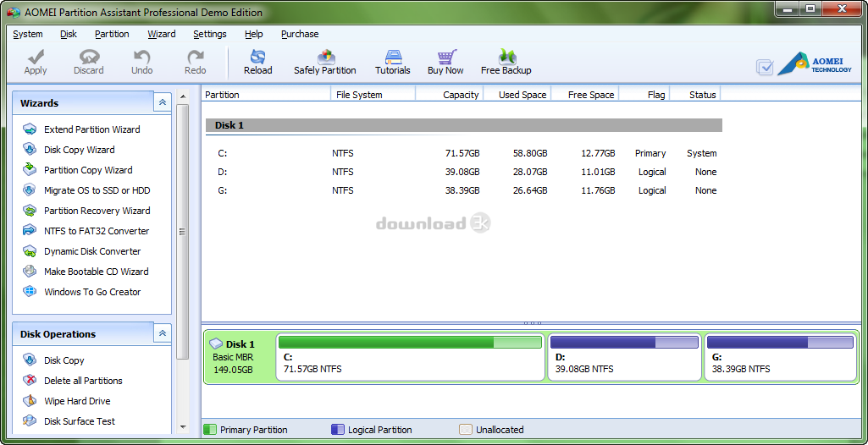
Task: Click the 28.07GB used space cell
Action: (x=530, y=172)
